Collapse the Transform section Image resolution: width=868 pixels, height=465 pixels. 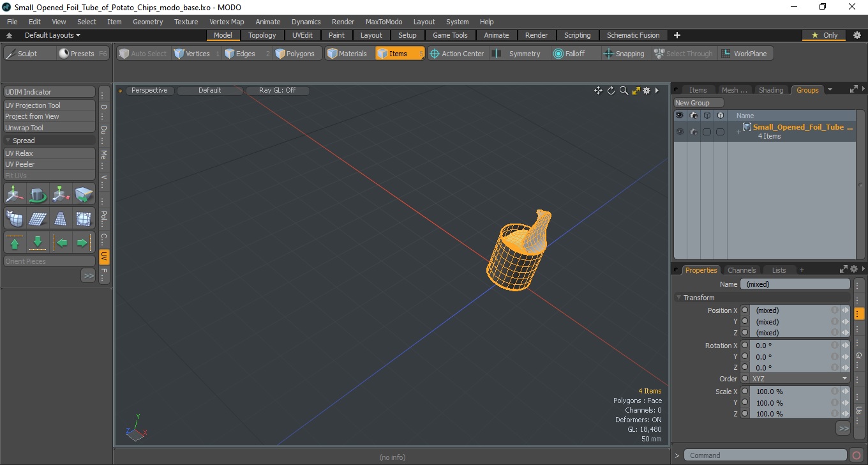click(x=678, y=298)
